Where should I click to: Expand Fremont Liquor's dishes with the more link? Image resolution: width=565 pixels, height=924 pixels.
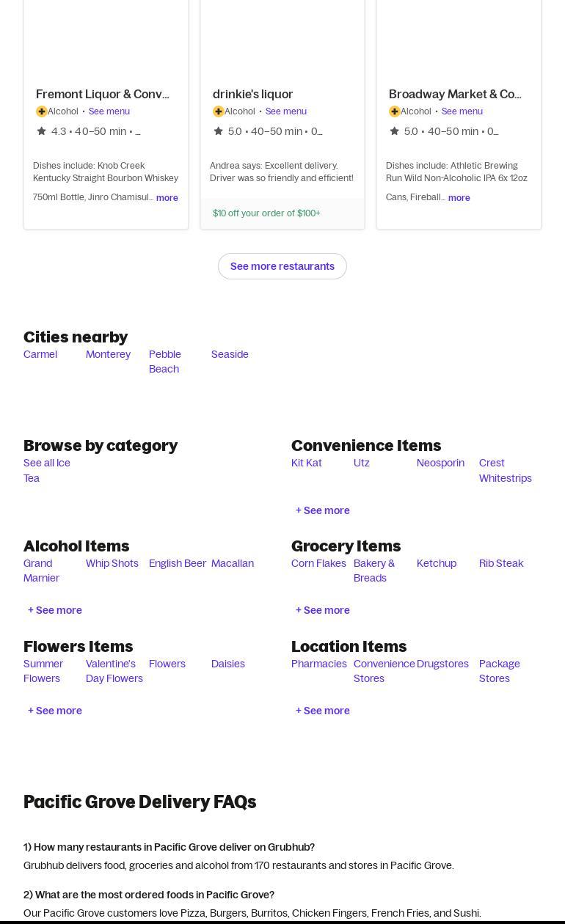[167, 197]
